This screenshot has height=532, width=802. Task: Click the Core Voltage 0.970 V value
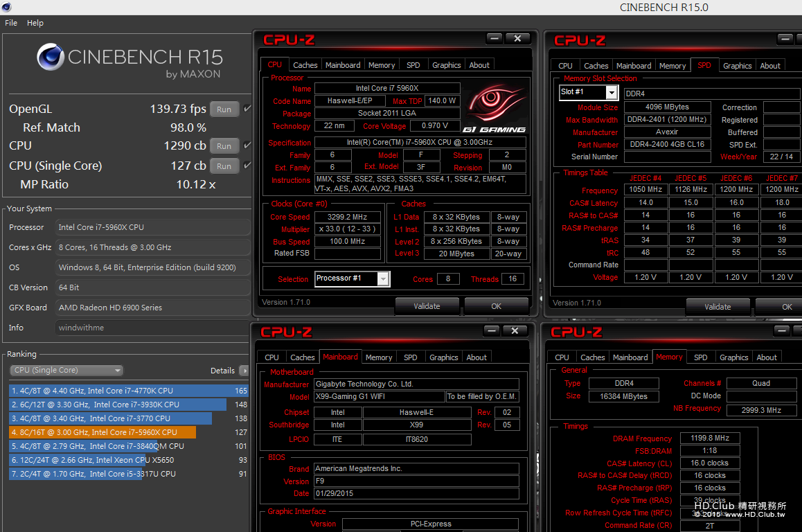pos(435,126)
